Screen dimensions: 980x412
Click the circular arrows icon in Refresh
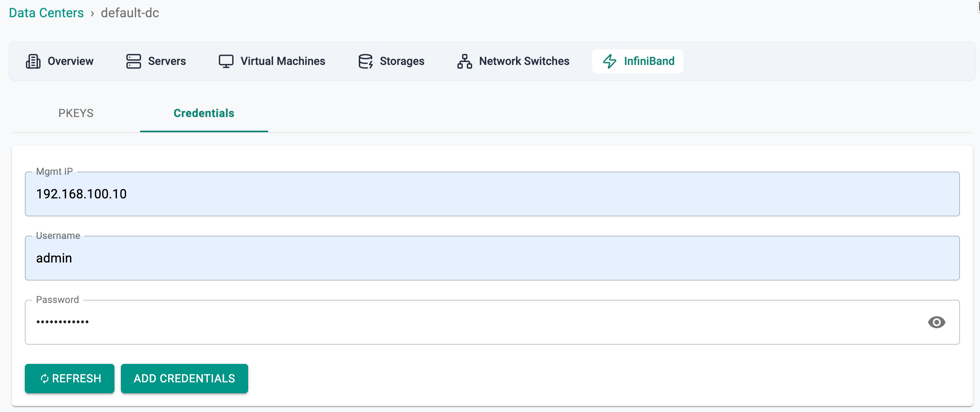point(44,379)
